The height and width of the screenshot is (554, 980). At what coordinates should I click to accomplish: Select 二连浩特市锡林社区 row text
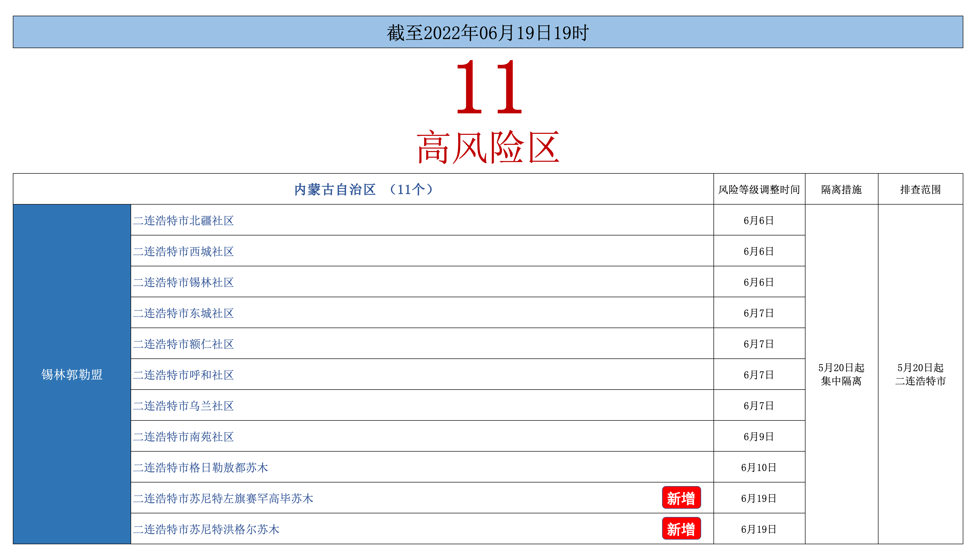click(183, 282)
